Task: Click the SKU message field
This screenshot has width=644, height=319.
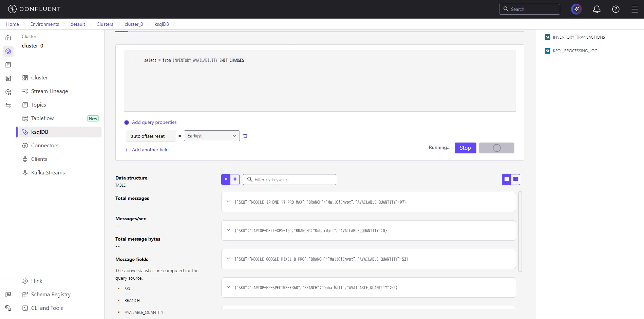Action: tap(128, 289)
